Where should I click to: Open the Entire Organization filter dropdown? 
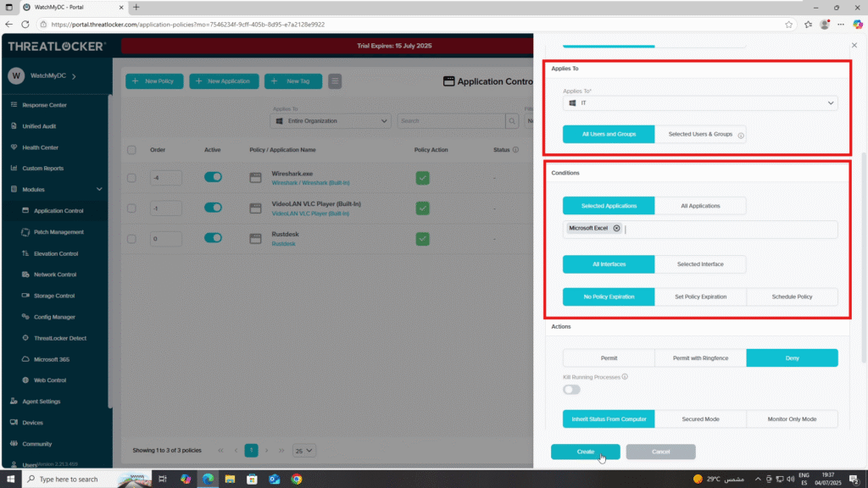[x=331, y=121]
